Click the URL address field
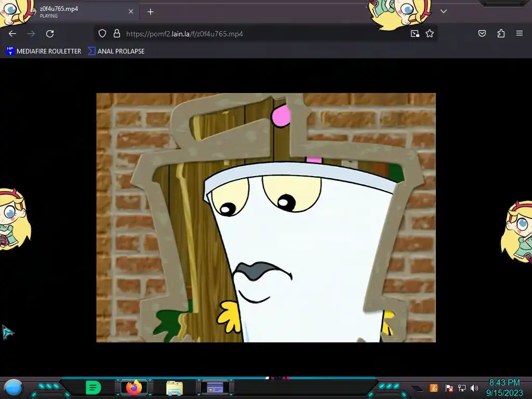The height and width of the screenshot is (399, 532). coord(264,34)
